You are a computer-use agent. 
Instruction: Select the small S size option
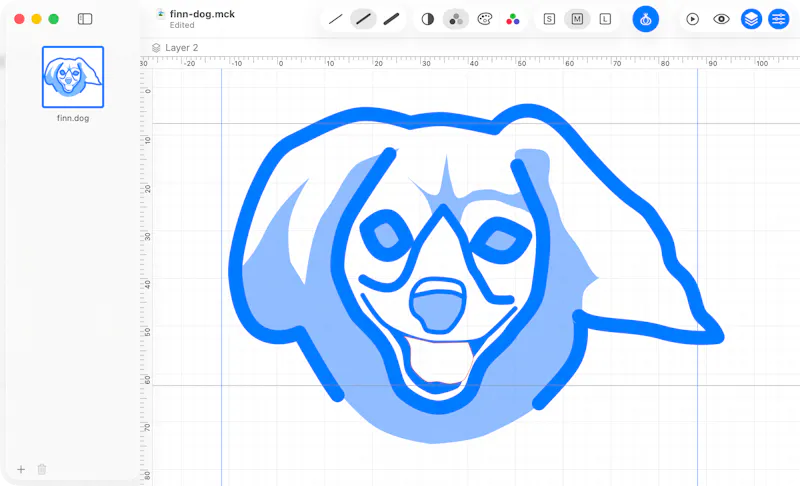point(549,19)
